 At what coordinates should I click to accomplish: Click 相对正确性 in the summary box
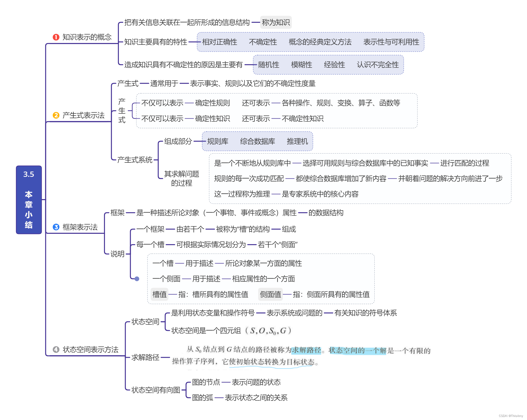(220, 42)
